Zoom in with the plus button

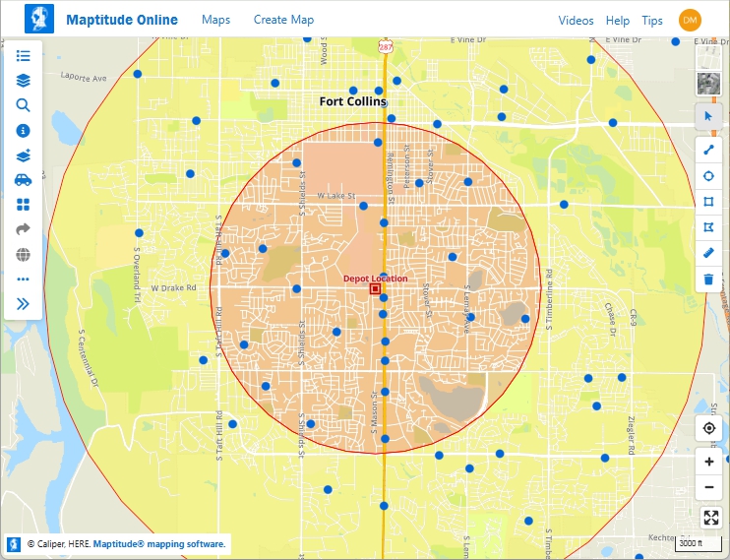(708, 462)
